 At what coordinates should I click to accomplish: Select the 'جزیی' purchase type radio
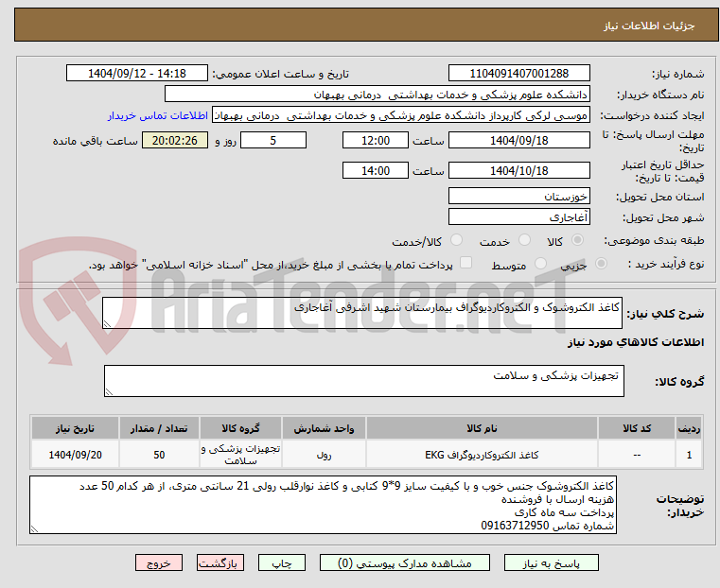pyautogui.click(x=601, y=263)
